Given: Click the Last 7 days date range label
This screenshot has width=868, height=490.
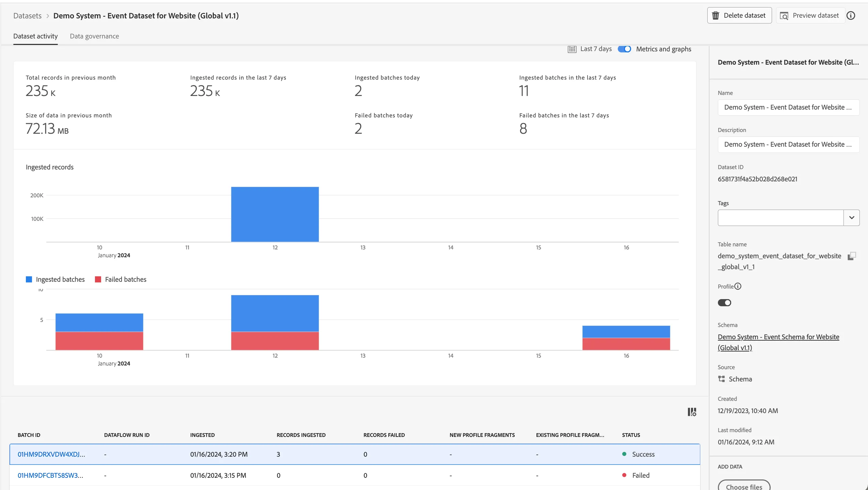Looking at the screenshot, I should [x=596, y=49].
